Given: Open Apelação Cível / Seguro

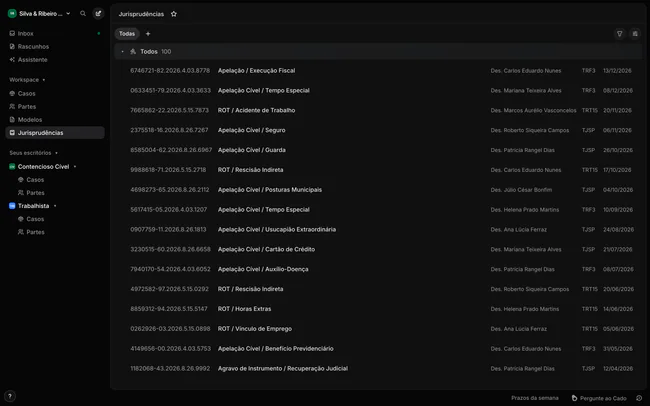Looking at the screenshot, I should point(251,130).
